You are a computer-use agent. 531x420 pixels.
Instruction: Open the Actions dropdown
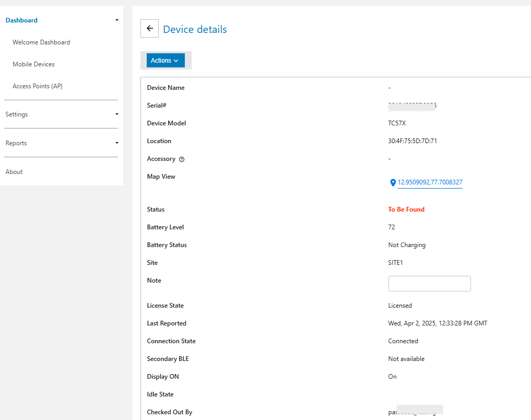coord(166,61)
